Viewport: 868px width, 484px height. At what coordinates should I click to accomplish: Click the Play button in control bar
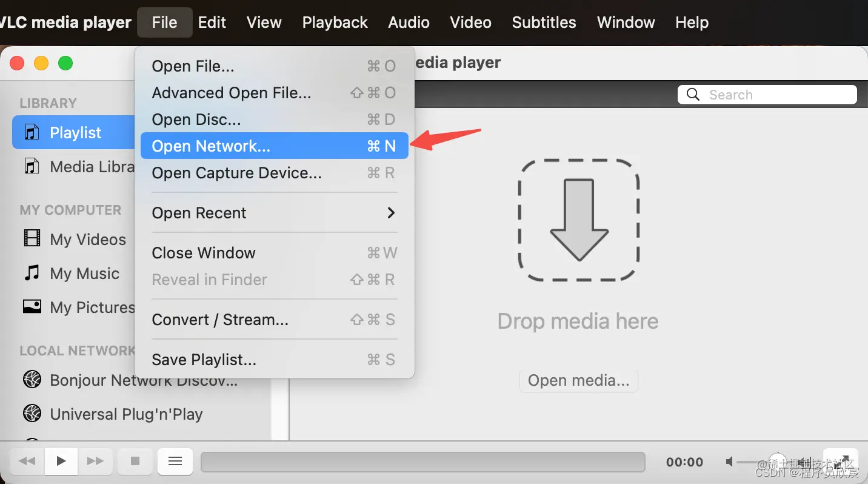click(61, 461)
